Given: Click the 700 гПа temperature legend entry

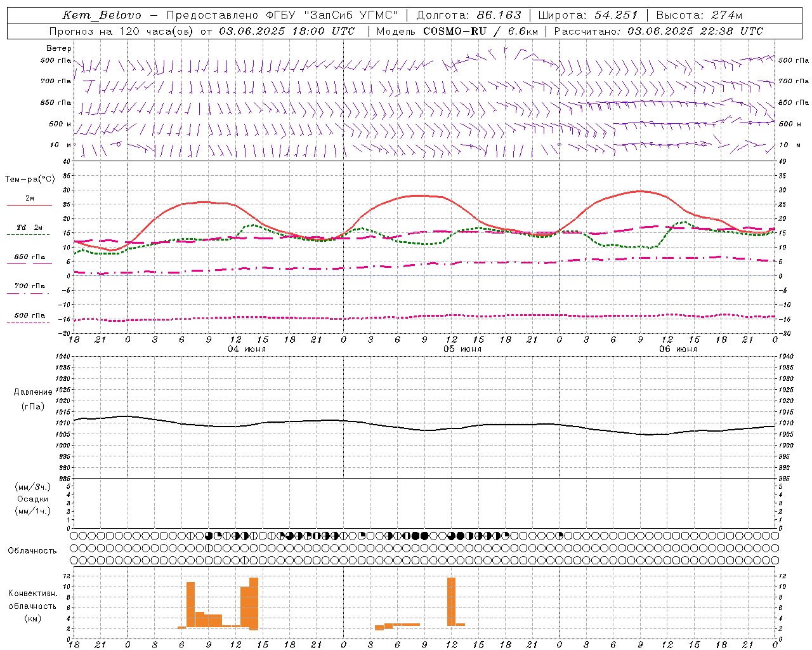Looking at the screenshot, I should 30,286.
